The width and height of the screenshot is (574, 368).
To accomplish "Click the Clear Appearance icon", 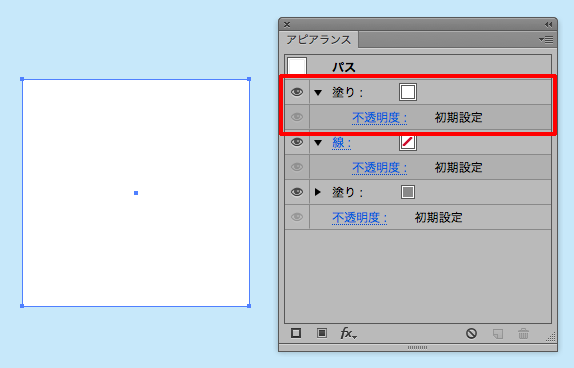I will click(x=472, y=333).
